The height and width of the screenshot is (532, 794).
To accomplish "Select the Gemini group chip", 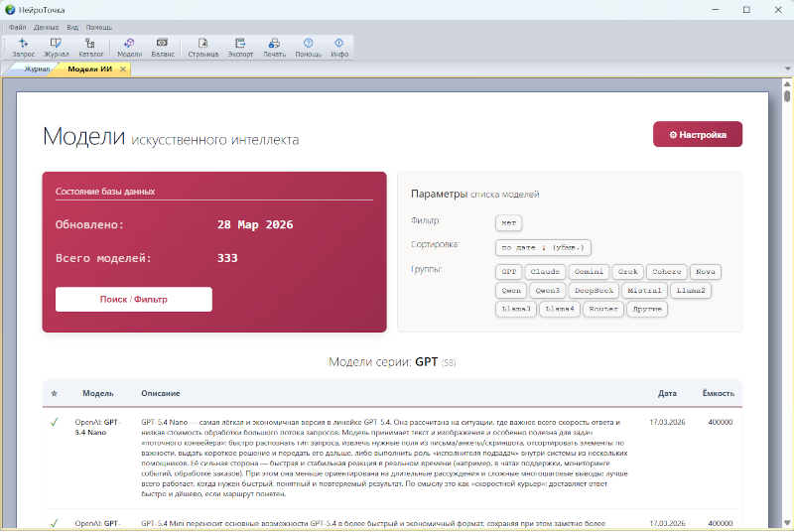I will pyautogui.click(x=589, y=272).
